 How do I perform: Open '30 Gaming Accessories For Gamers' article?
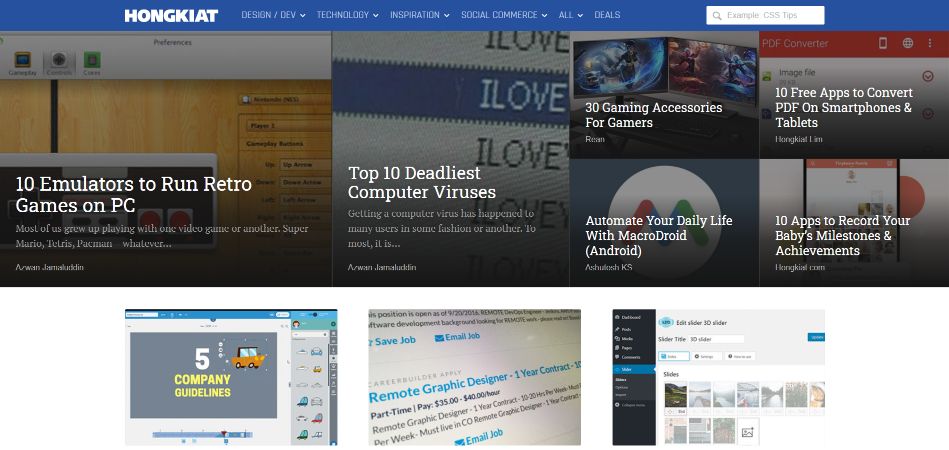pyautogui.click(x=654, y=115)
